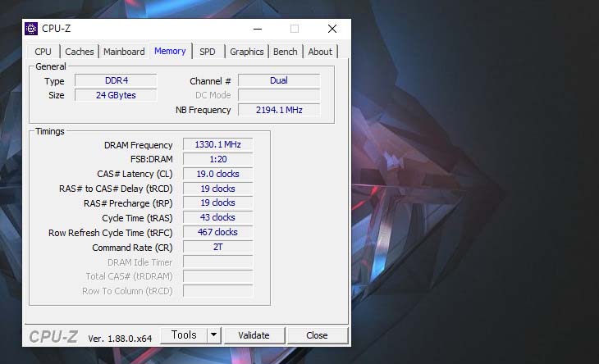
Task: Click the Cycle Time (tRAS) label
Action: [x=137, y=218]
